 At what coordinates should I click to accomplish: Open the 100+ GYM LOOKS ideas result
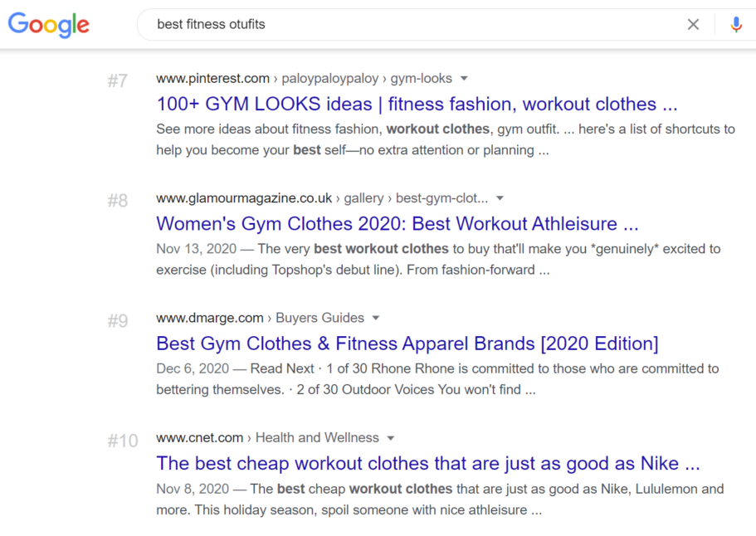point(417,104)
